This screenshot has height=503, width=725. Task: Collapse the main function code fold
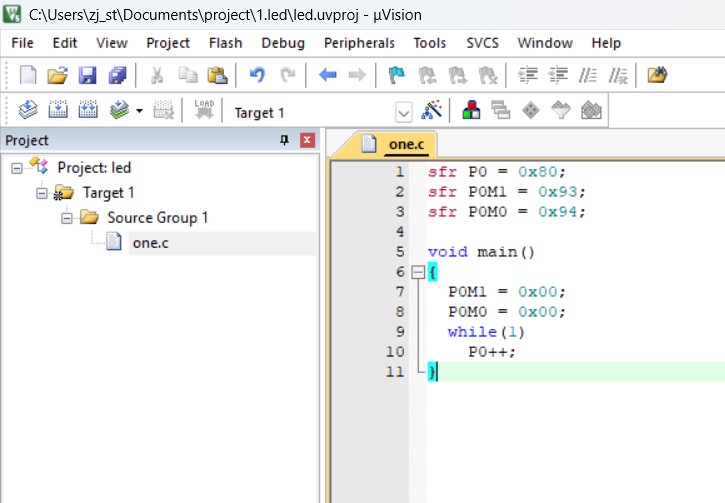tap(418, 272)
